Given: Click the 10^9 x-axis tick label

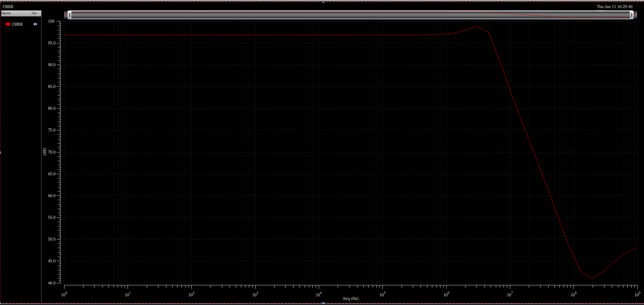Looking at the screenshot, I should click(637, 295).
